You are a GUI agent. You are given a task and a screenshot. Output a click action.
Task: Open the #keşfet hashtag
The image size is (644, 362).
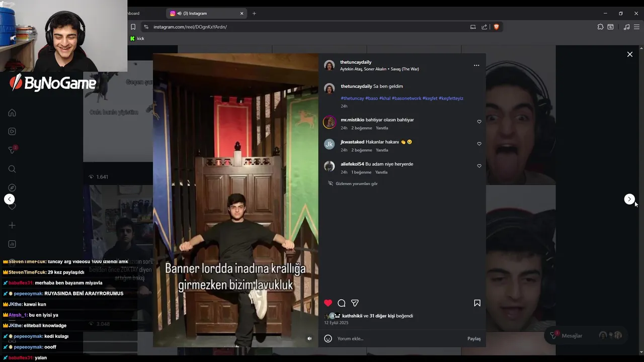click(430, 98)
